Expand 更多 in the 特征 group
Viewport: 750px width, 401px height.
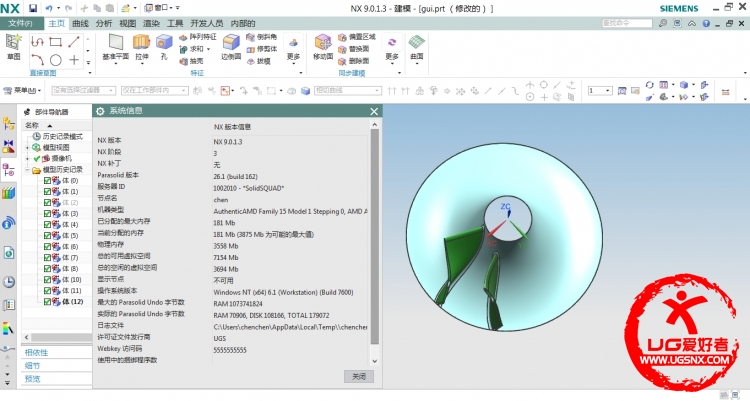pyautogui.click(x=293, y=48)
